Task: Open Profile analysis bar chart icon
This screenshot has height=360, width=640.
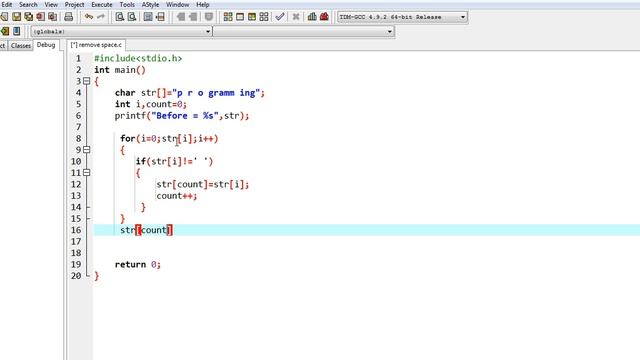Action: [x=312, y=17]
